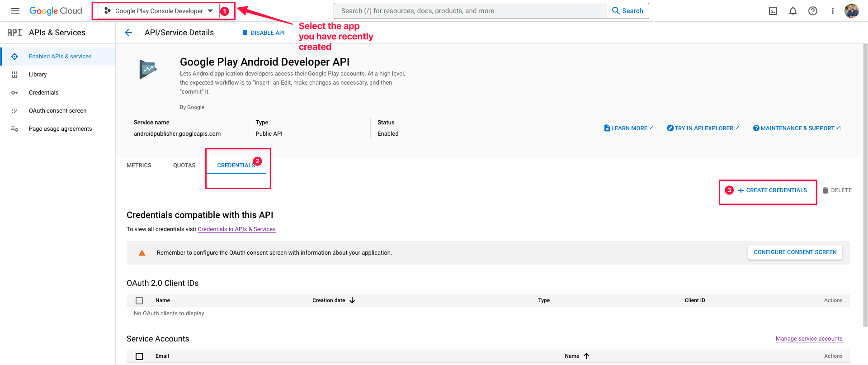This screenshot has height=365, width=868.
Task: Go back using the left arrow
Action: pos(128,33)
